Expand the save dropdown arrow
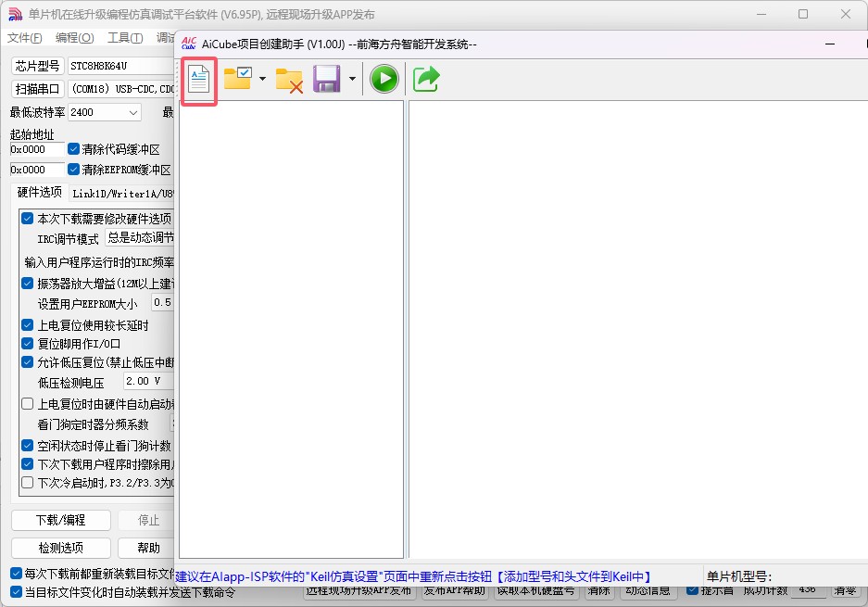The image size is (868, 607). pos(352,79)
